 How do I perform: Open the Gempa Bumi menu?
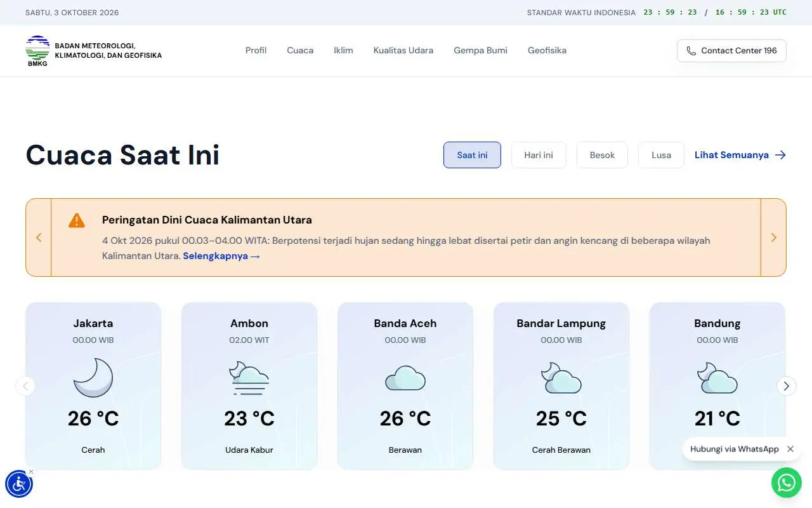coord(480,50)
